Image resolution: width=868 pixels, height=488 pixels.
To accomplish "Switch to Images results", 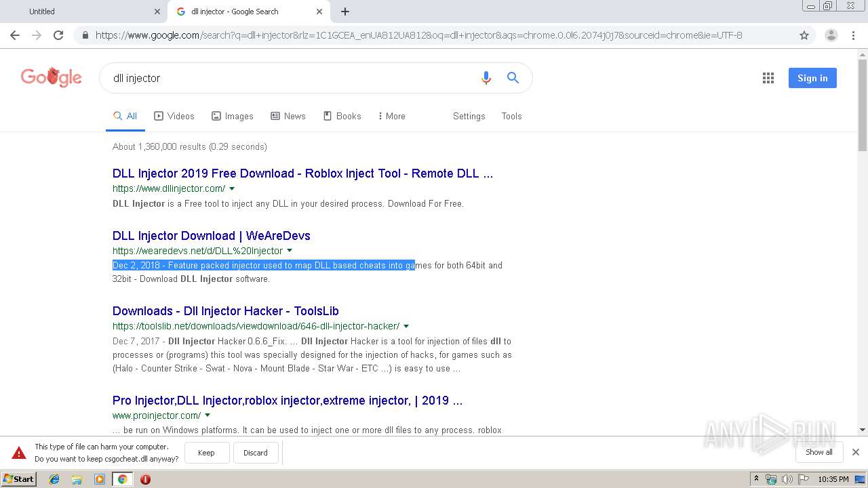I will coord(233,116).
